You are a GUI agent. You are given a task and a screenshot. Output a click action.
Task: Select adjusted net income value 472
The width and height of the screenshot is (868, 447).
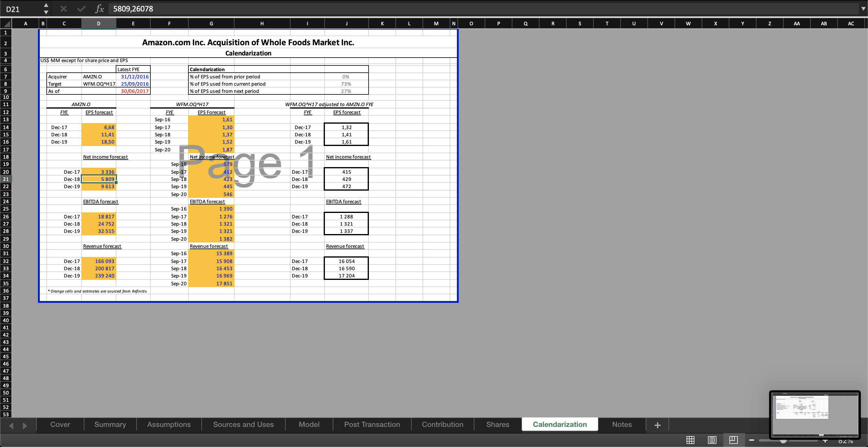(x=346, y=186)
